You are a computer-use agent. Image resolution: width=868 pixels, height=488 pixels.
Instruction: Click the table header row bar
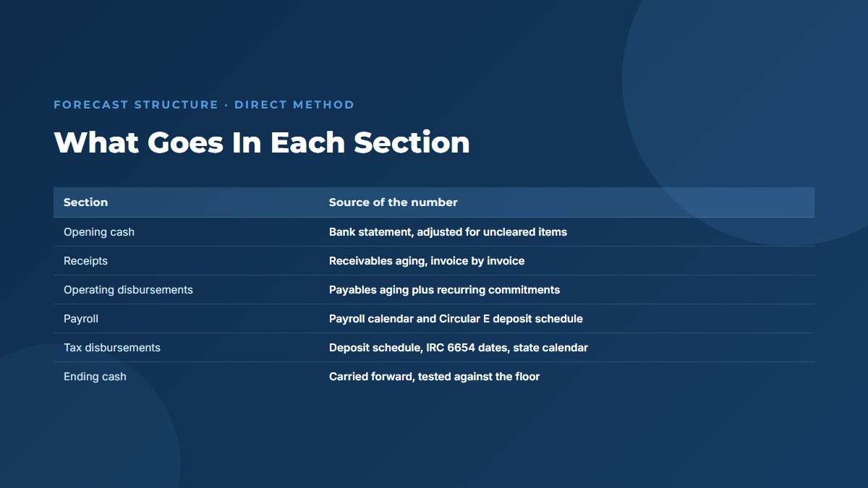pyautogui.click(x=434, y=202)
